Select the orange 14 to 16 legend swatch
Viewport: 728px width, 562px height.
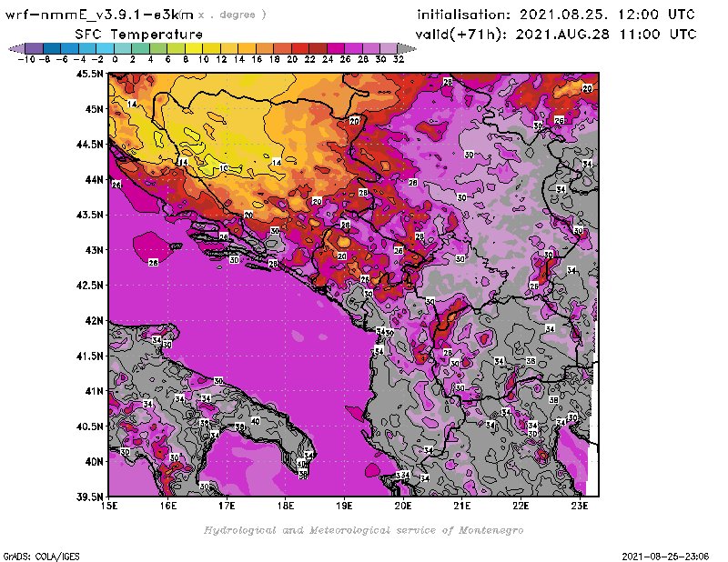(x=247, y=48)
